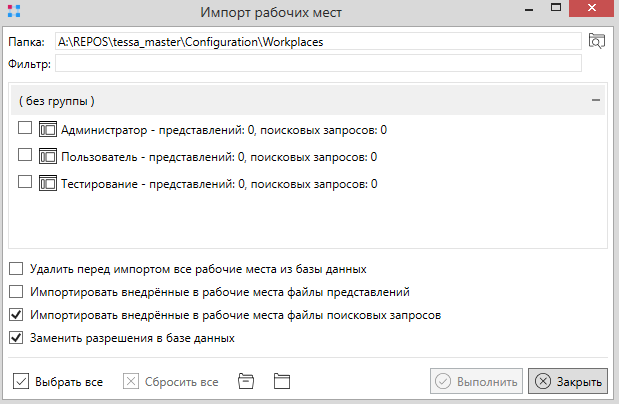Click the Пользователь workplace icon
Screen dimensions: 619x404
48,156
